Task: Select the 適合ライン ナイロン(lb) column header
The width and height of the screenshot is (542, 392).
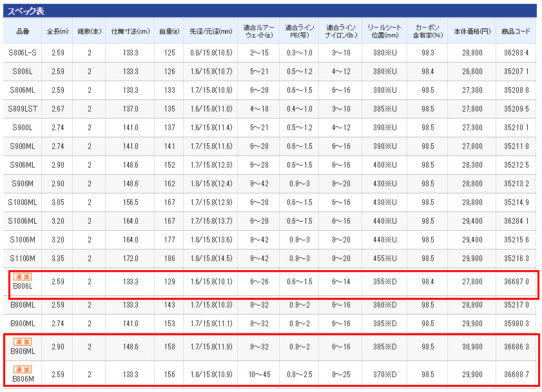Action: pyautogui.click(x=341, y=31)
